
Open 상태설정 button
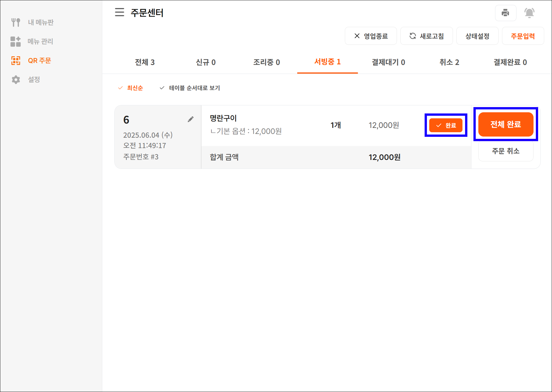click(477, 36)
